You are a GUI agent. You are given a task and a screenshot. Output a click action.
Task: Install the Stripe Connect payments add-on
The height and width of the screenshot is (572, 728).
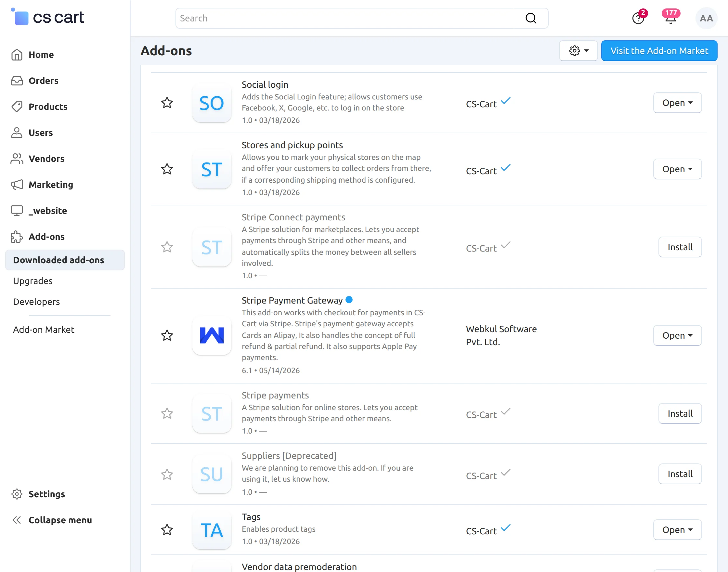(x=680, y=247)
